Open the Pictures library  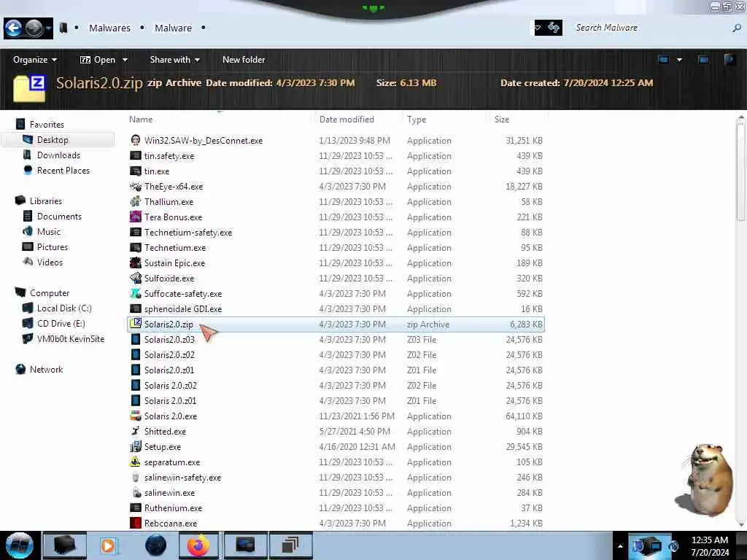[53, 247]
